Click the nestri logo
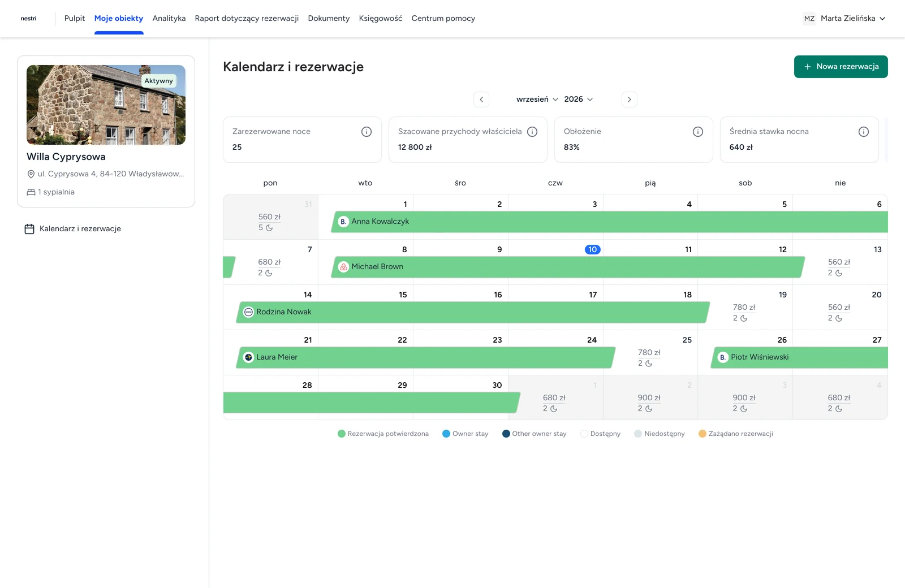Screen dimensions: 905x588 (x=28, y=19)
